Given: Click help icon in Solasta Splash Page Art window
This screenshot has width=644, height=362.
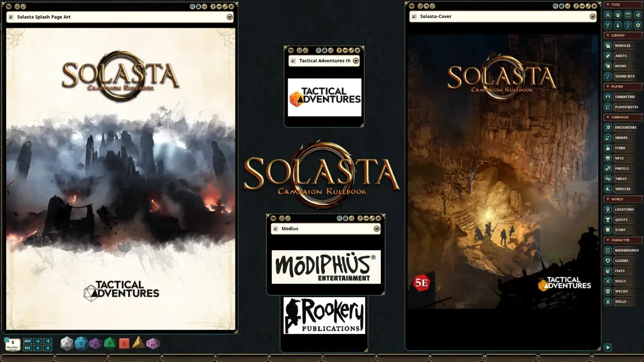Looking at the screenshot, I should coord(213,7).
